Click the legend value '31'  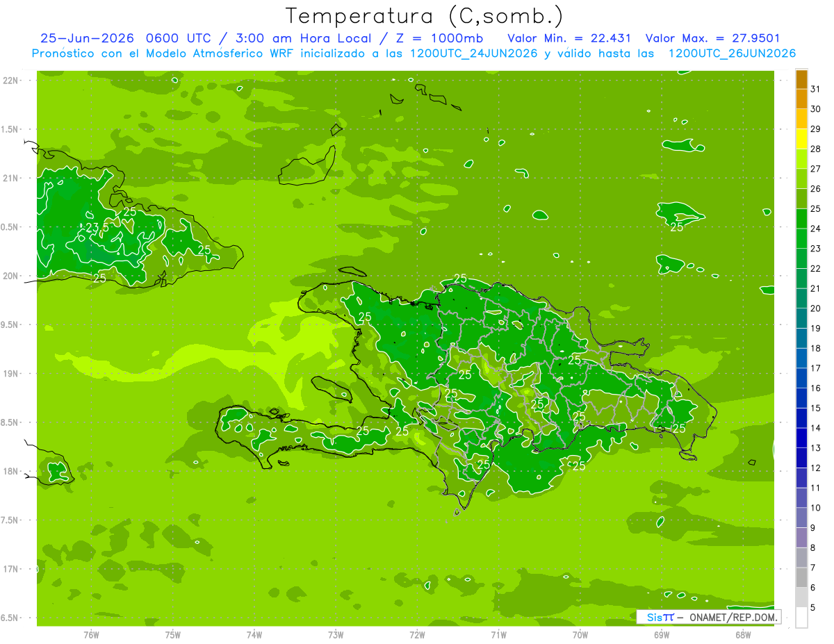[815, 89]
